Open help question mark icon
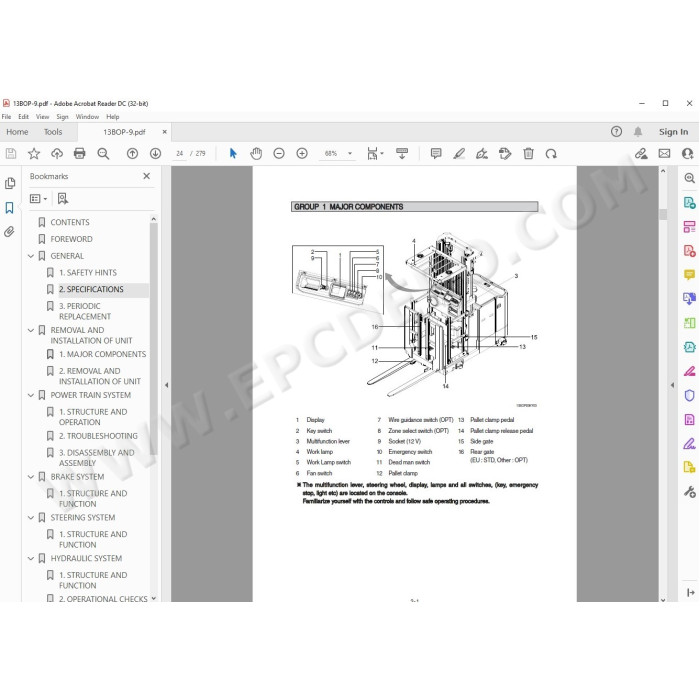The width and height of the screenshot is (700, 700). pos(616,132)
